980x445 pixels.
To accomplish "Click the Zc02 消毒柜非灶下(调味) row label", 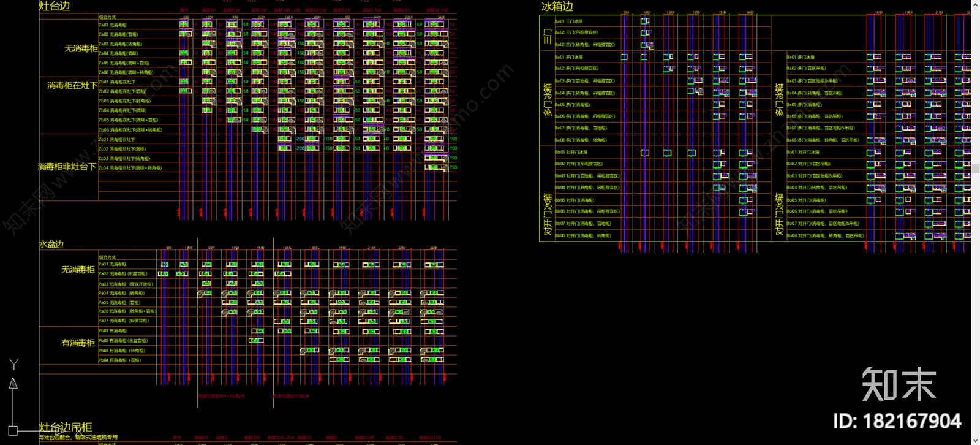I will point(123,149).
